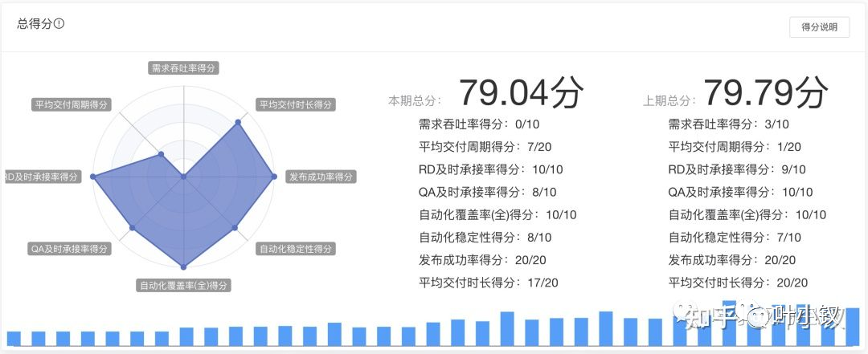Click the 上期总分 value 79.79分
Screen dimensions: 868x354
(x=766, y=92)
